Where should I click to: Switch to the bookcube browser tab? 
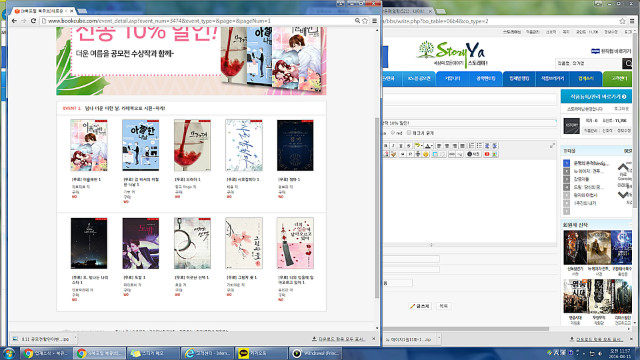(x=42, y=11)
